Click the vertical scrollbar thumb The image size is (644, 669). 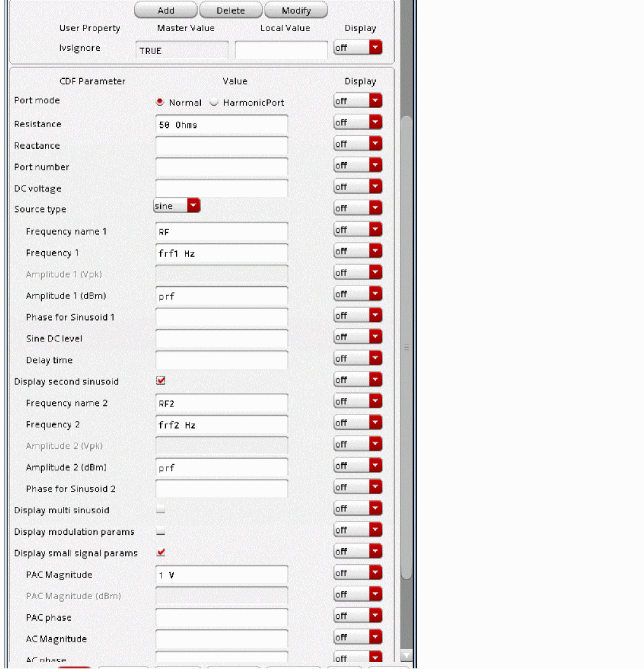click(x=406, y=347)
